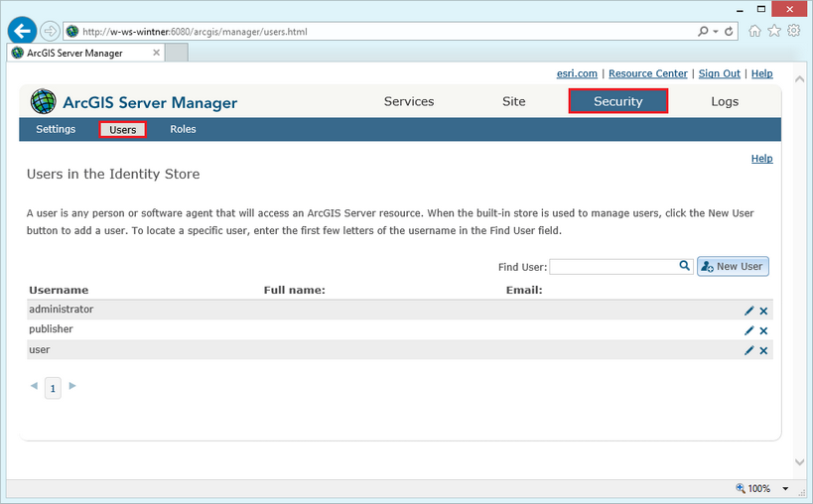
Task: Open browser favorites star icon
Action: click(x=774, y=31)
